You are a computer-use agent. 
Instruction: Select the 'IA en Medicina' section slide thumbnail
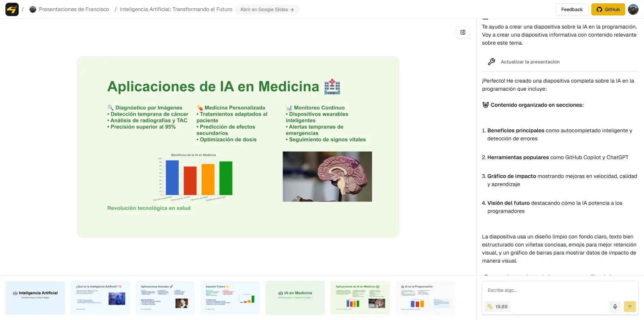pos(295,298)
